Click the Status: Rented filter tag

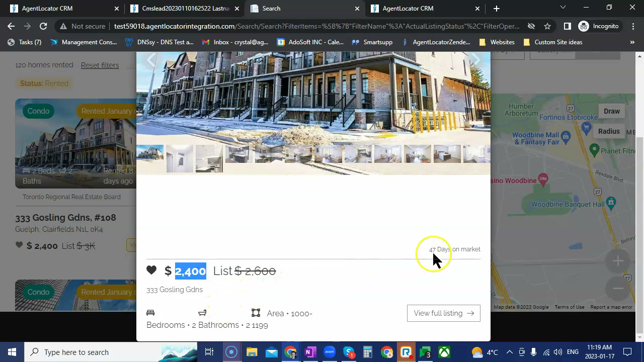point(44,83)
